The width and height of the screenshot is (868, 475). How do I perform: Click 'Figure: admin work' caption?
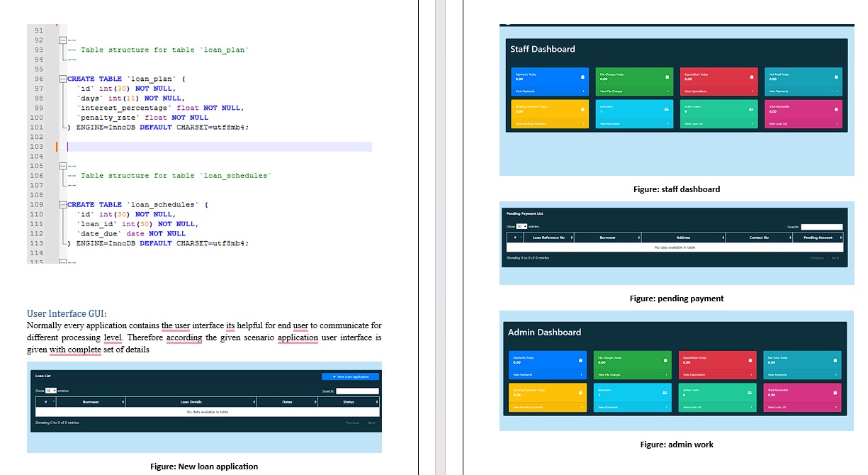tap(677, 445)
